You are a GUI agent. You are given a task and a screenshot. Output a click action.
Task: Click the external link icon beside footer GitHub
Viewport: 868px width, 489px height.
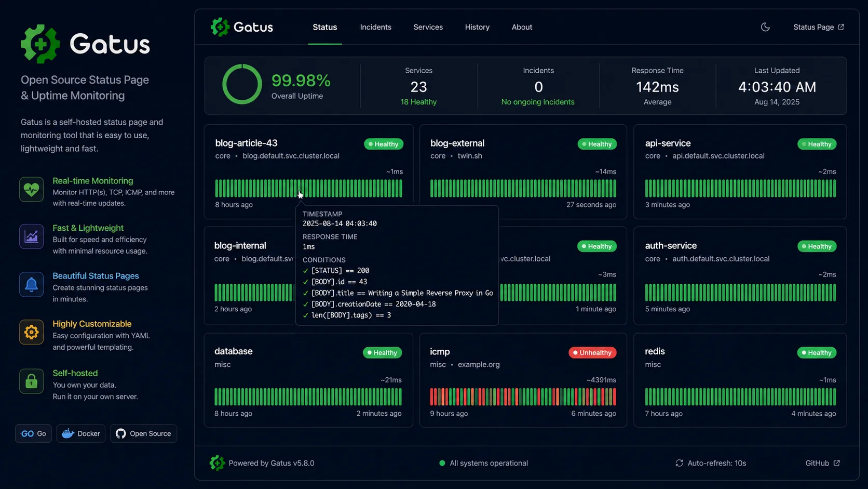coord(836,463)
